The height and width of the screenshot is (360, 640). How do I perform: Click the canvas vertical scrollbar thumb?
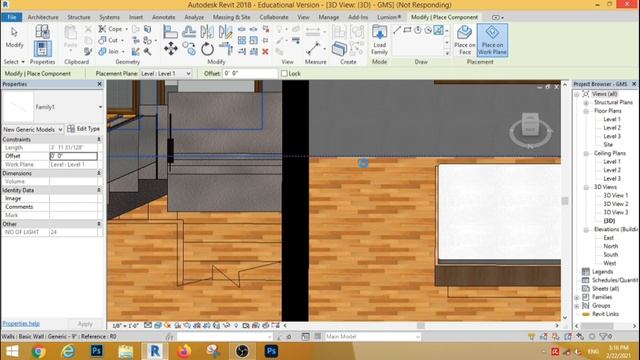[565, 201]
